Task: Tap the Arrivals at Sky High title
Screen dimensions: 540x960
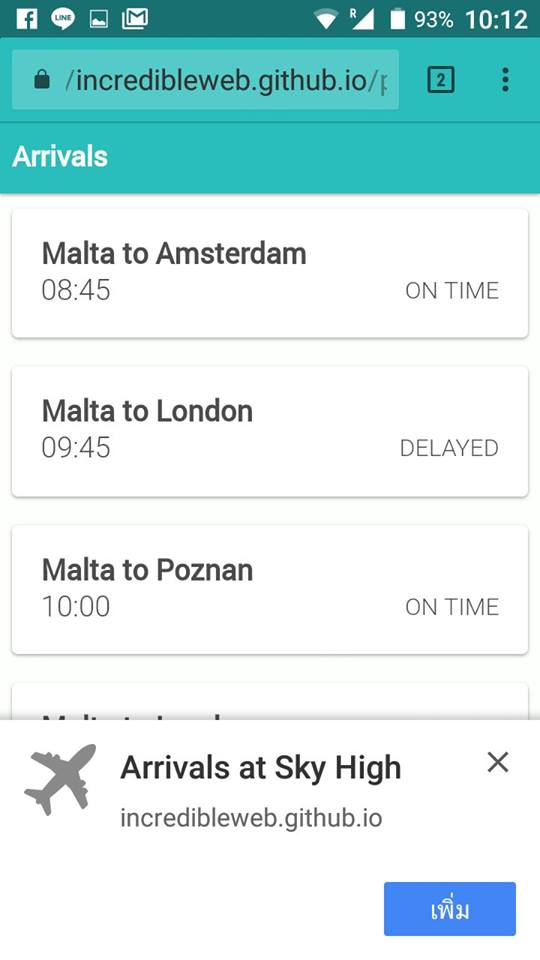Action: (261, 768)
